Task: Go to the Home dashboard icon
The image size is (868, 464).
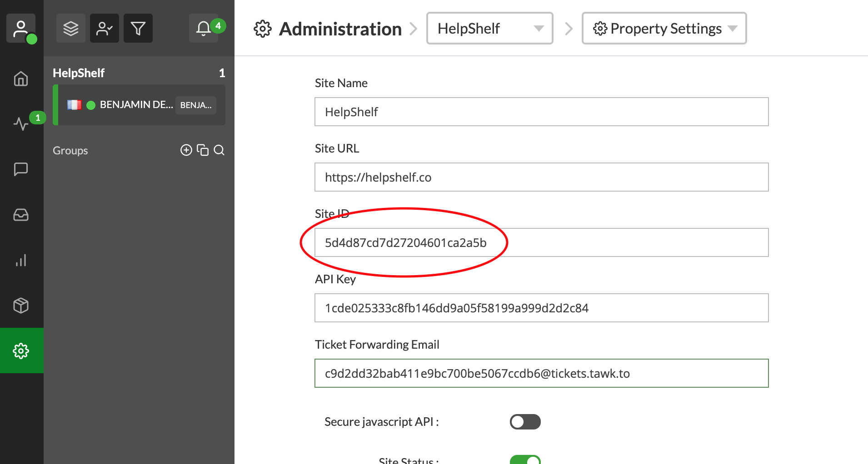Action: (21, 79)
